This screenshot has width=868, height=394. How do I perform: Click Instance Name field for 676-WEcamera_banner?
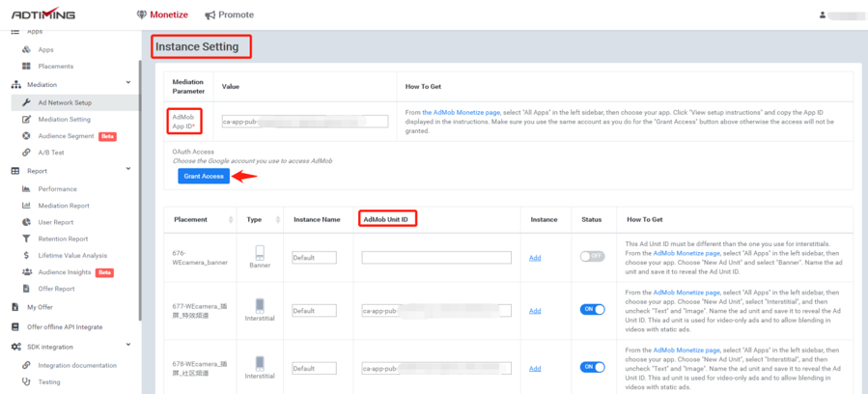pos(315,257)
